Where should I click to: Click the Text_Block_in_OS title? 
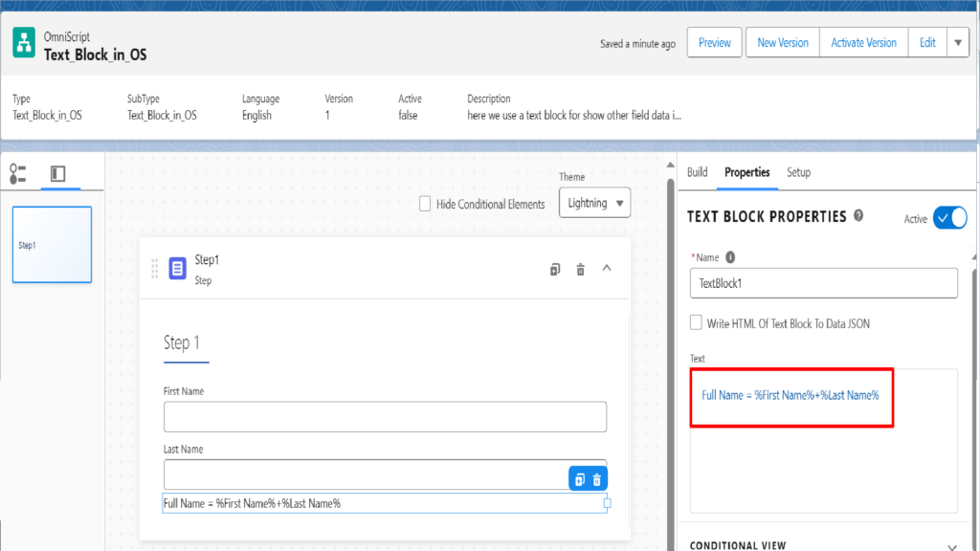click(95, 55)
